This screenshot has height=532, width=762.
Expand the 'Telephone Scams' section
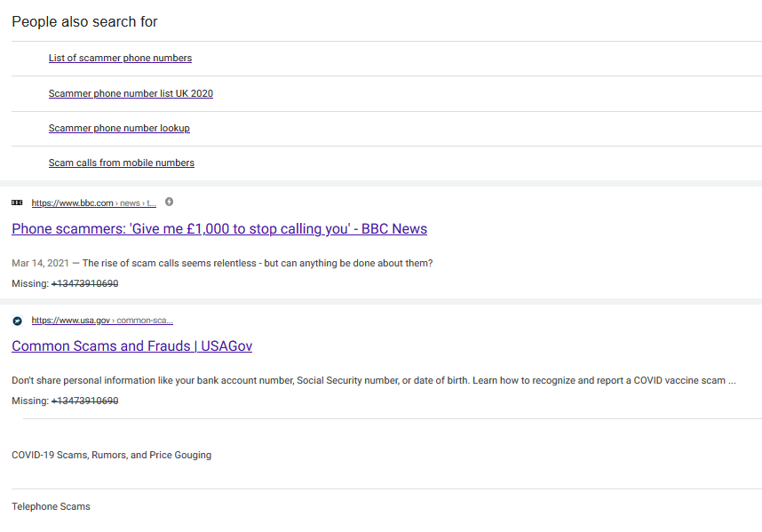[x=51, y=506]
